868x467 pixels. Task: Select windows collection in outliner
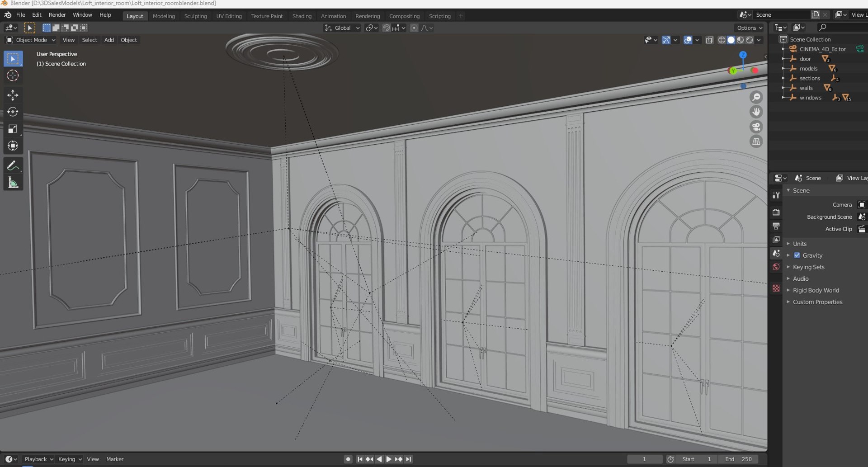(810, 98)
